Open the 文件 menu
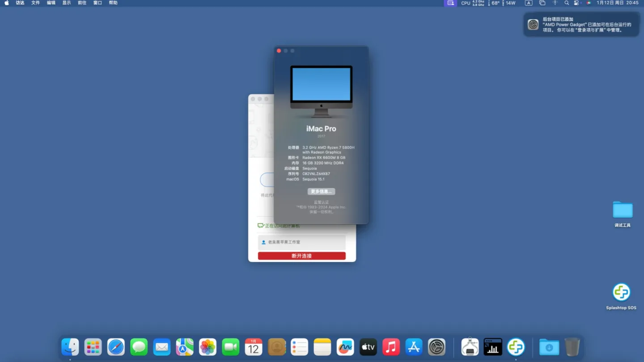Viewport: 644px width, 362px height. (x=36, y=3)
